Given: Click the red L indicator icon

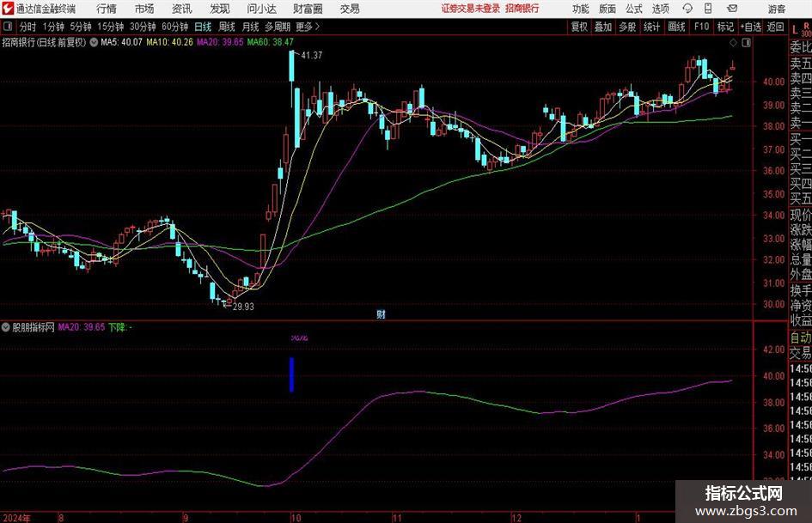Looking at the screenshot, I should (795, 29).
